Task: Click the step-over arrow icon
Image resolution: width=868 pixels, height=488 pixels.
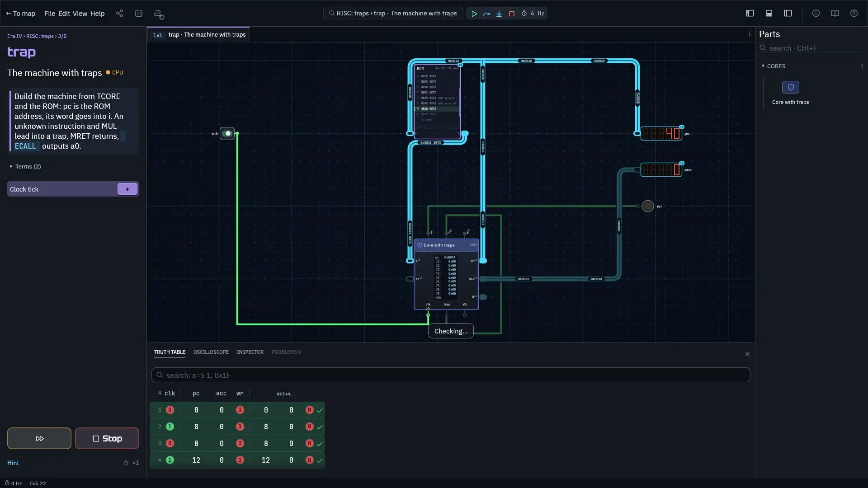Action: pos(486,14)
